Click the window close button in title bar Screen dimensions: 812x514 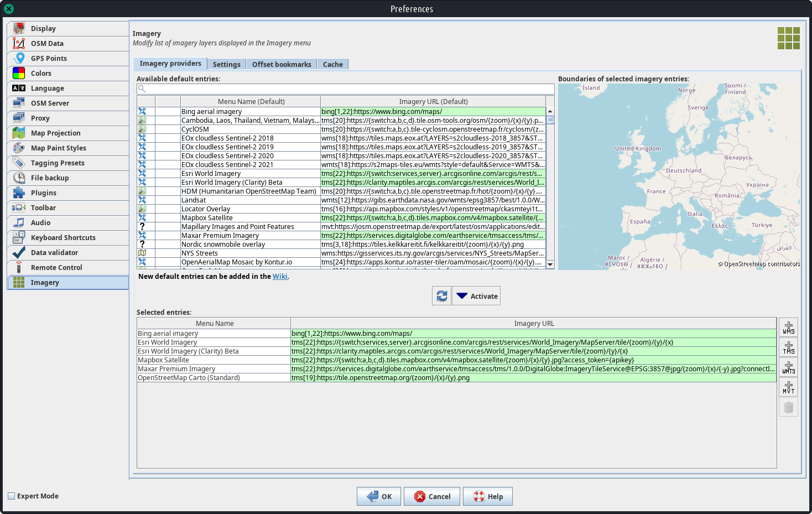[x=9, y=9]
